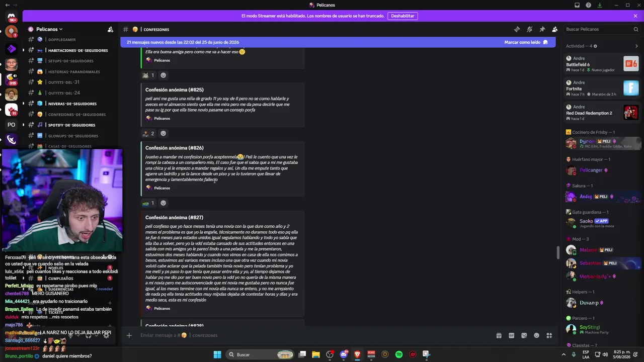This screenshot has height=362, width=644.
Task: Open the sticker picker icon
Action: [x=524, y=335]
